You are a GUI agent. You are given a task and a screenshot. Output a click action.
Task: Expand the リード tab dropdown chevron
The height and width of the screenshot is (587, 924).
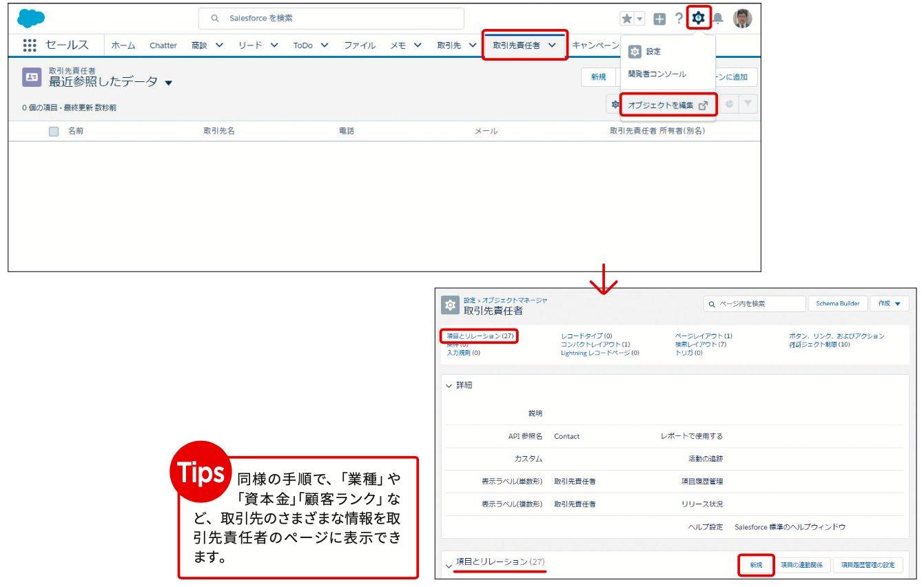pyautogui.click(x=274, y=45)
